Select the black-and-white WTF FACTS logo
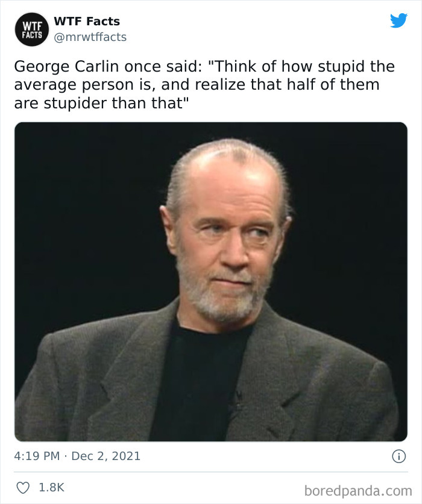 click(31, 30)
